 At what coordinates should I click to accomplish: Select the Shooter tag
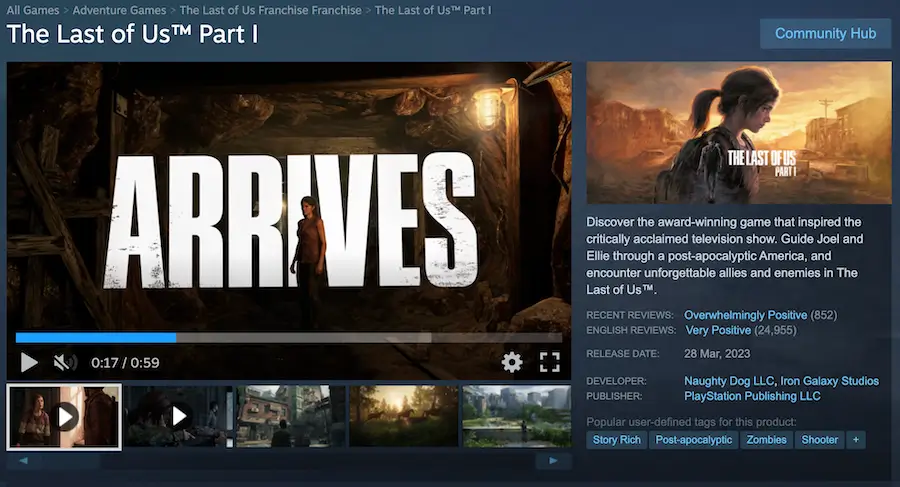coord(820,440)
